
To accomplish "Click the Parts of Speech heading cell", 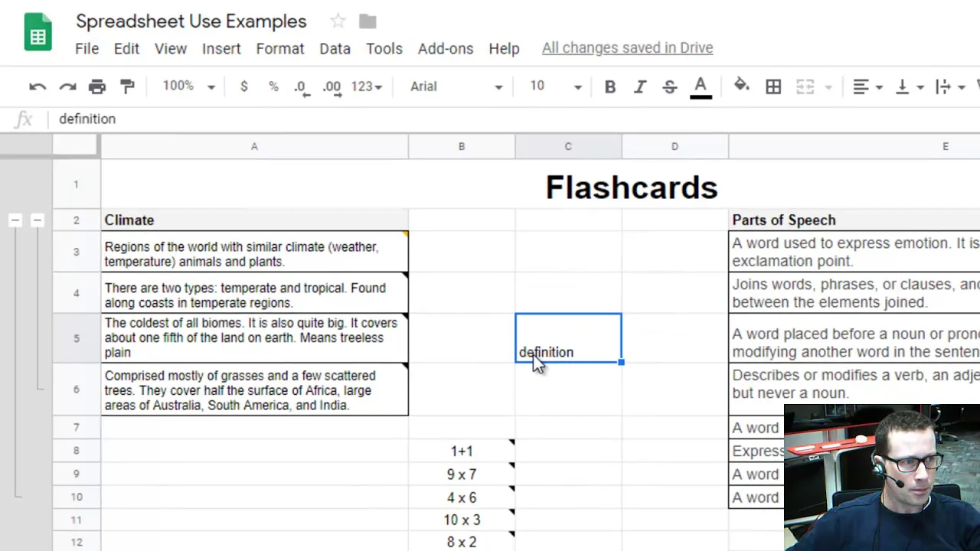I will (x=854, y=220).
